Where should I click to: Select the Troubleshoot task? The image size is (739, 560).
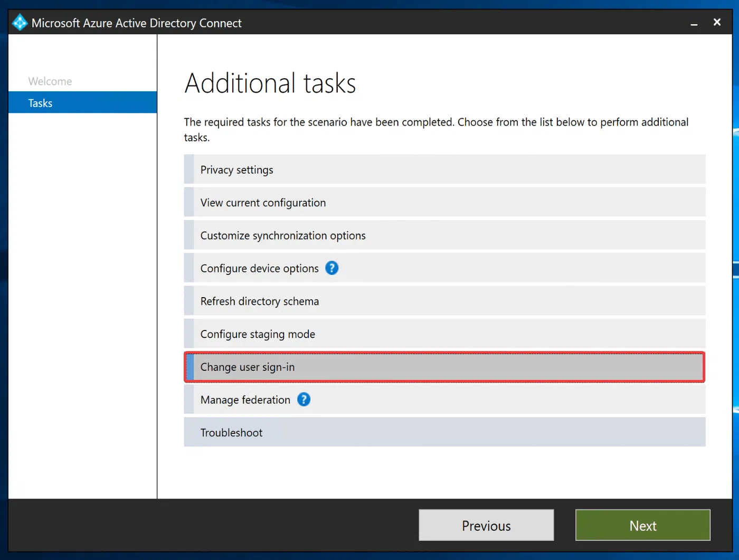[x=444, y=432]
